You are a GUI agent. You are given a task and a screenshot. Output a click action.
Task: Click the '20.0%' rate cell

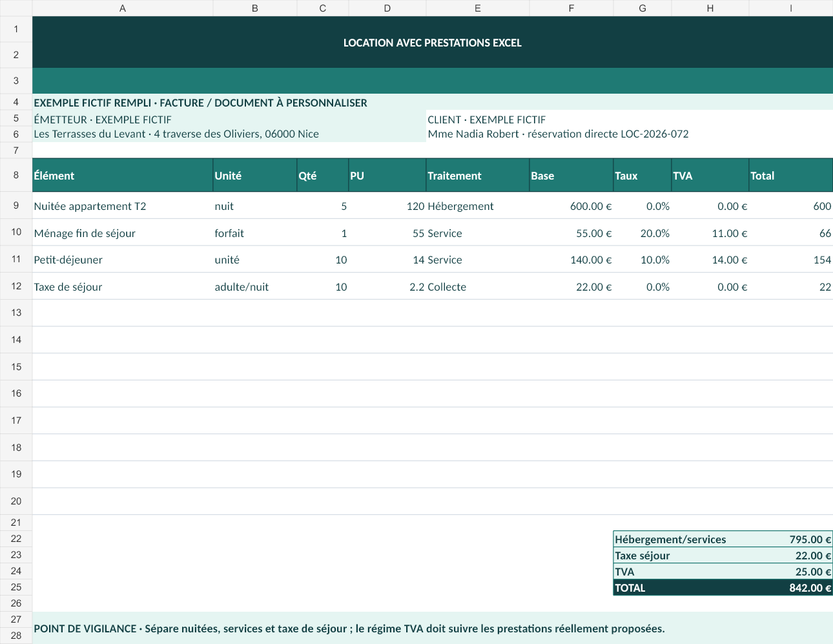(x=643, y=233)
